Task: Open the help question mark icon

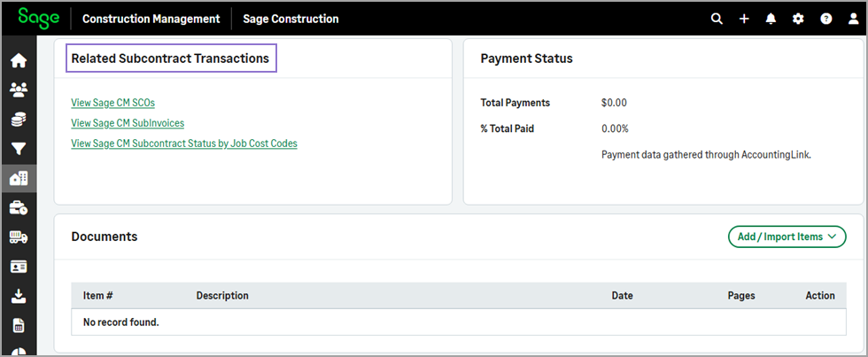Action: pos(825,19)
